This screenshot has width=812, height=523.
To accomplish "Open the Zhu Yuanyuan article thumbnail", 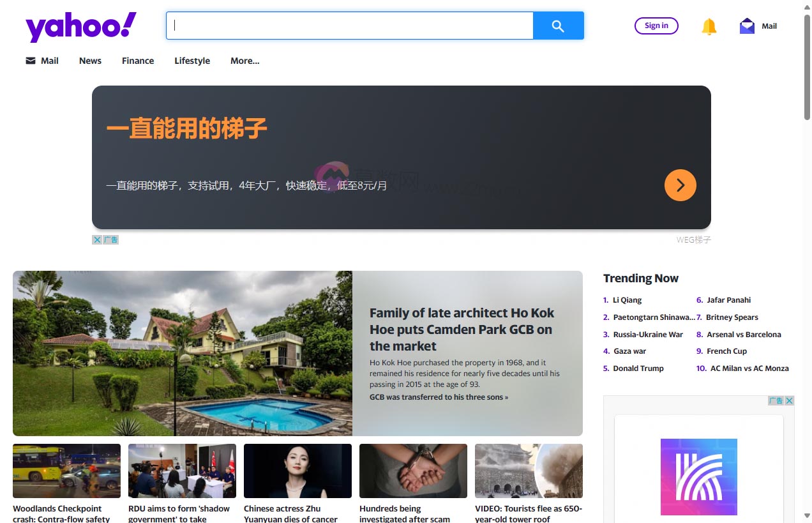I will click(x=297, y=471).
